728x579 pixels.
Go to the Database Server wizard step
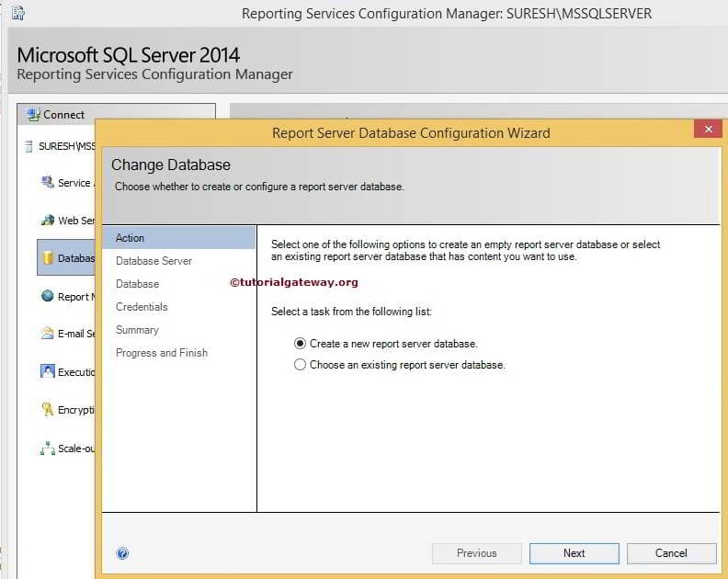tap(154, 261)
